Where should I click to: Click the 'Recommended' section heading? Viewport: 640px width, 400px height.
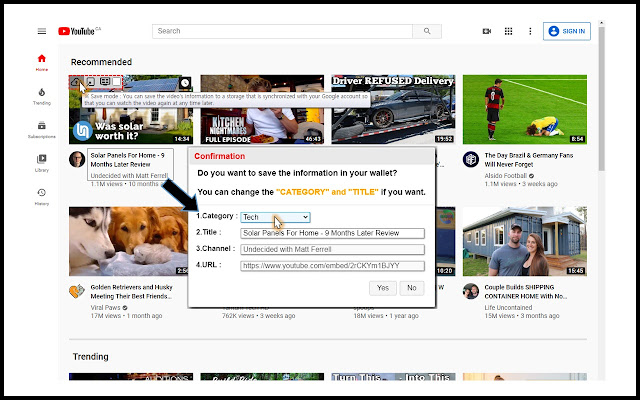(101, 62)
